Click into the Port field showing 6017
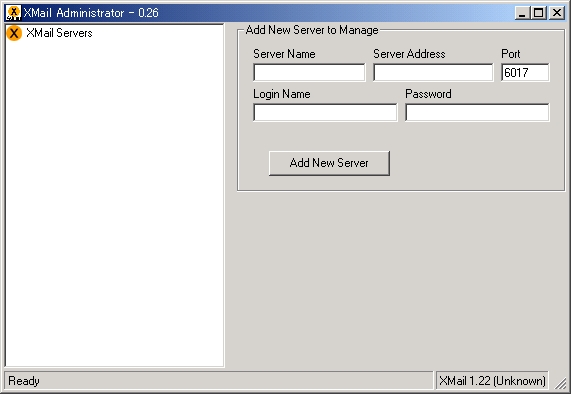 525,72
